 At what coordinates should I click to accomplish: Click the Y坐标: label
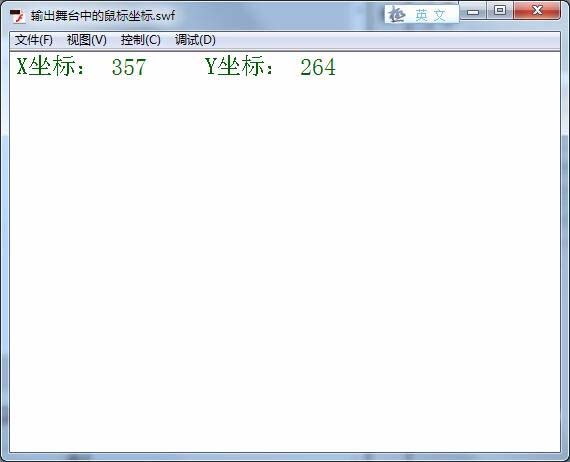click(x=239, y=67)
